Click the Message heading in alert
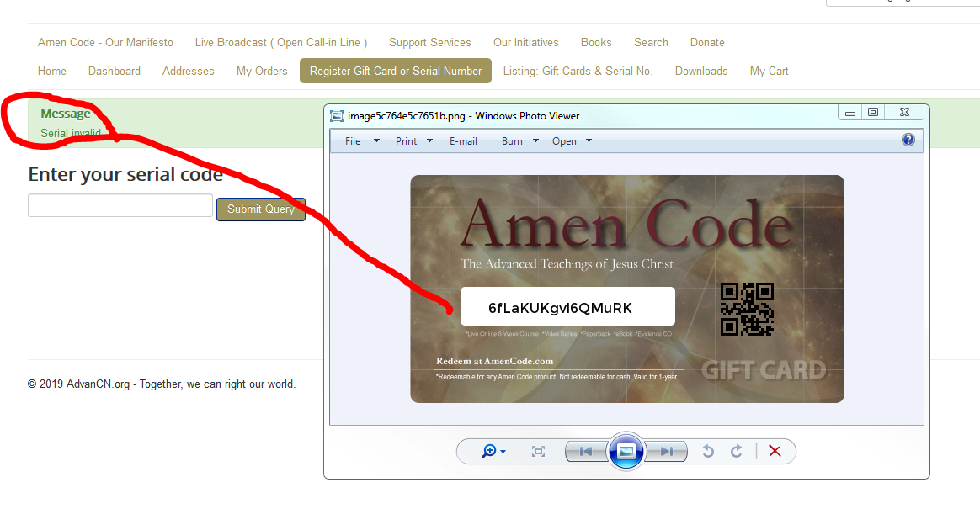The width and height of the screenshot is (980, 530). (x=66, y=114)
